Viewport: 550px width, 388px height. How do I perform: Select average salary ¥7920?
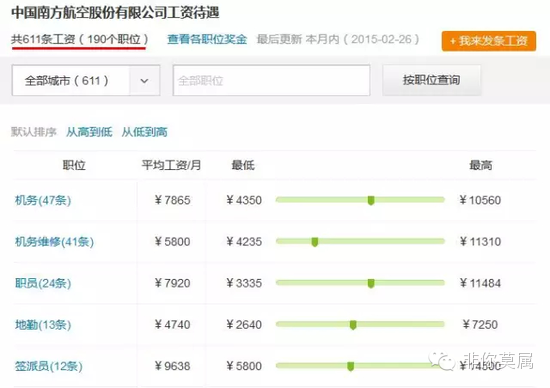coord(172,283)
